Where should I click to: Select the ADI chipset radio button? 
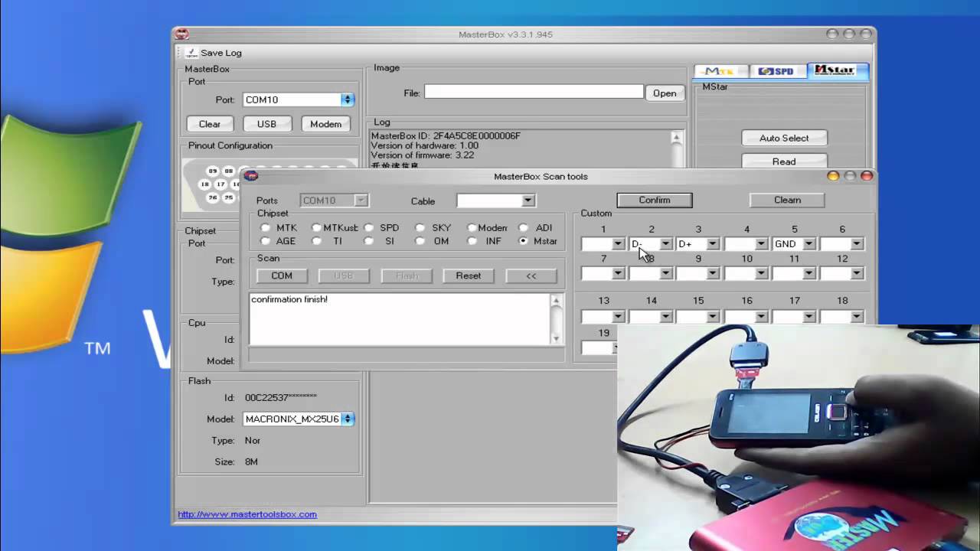[523, 228]
